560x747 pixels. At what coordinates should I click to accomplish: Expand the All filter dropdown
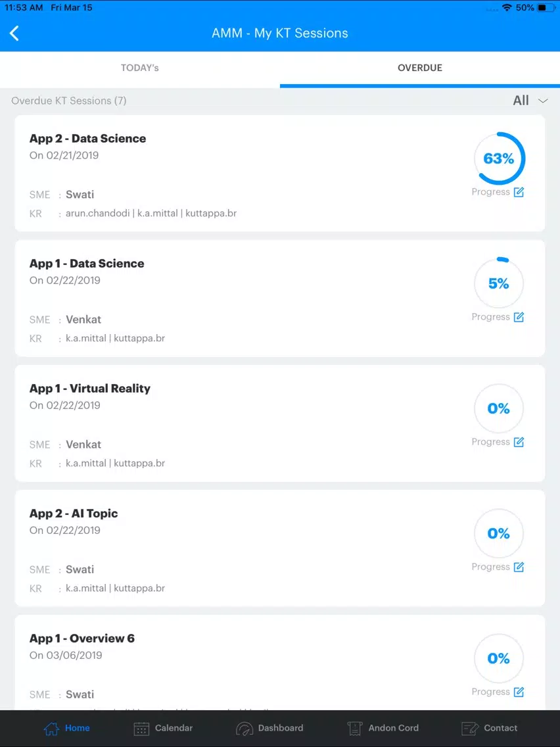tap(530, 101)
